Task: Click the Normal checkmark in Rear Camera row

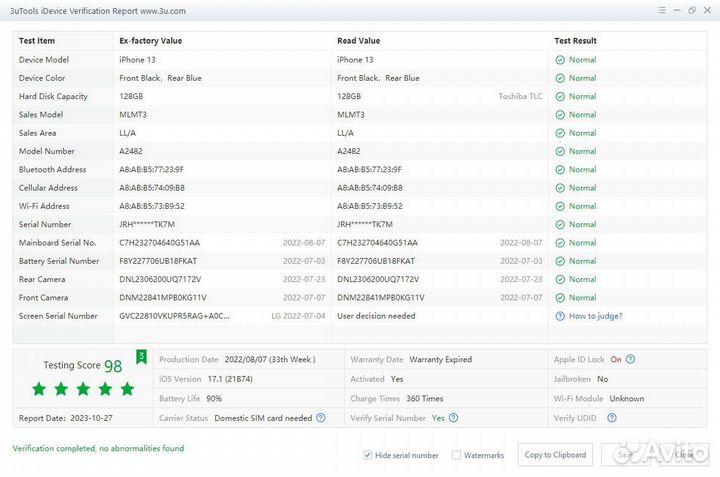Action: (560, 280)
